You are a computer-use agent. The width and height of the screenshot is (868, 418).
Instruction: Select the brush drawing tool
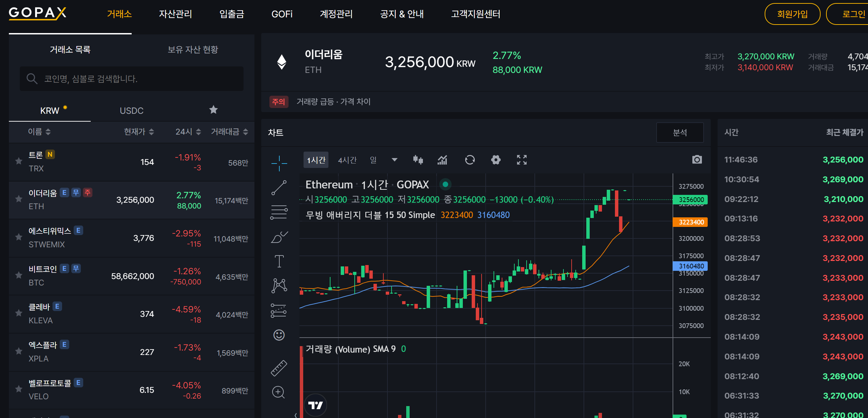(279, 237)
